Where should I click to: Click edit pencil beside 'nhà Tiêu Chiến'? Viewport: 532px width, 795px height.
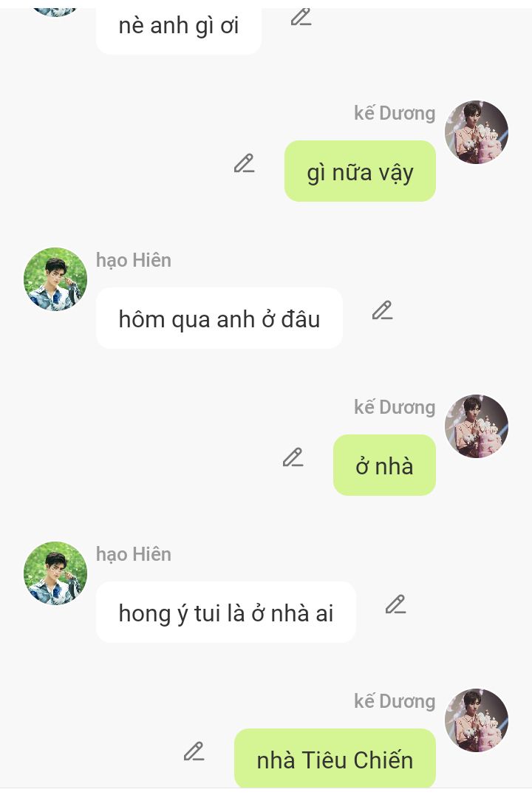[194, 752]
